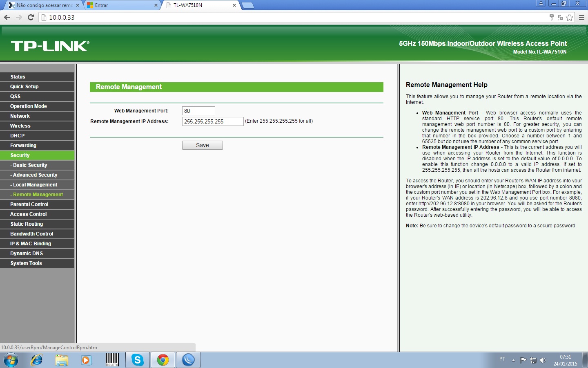
Task: Open Bandwidth Control settings
Action: pyautogui.click(x=37, y=234)
